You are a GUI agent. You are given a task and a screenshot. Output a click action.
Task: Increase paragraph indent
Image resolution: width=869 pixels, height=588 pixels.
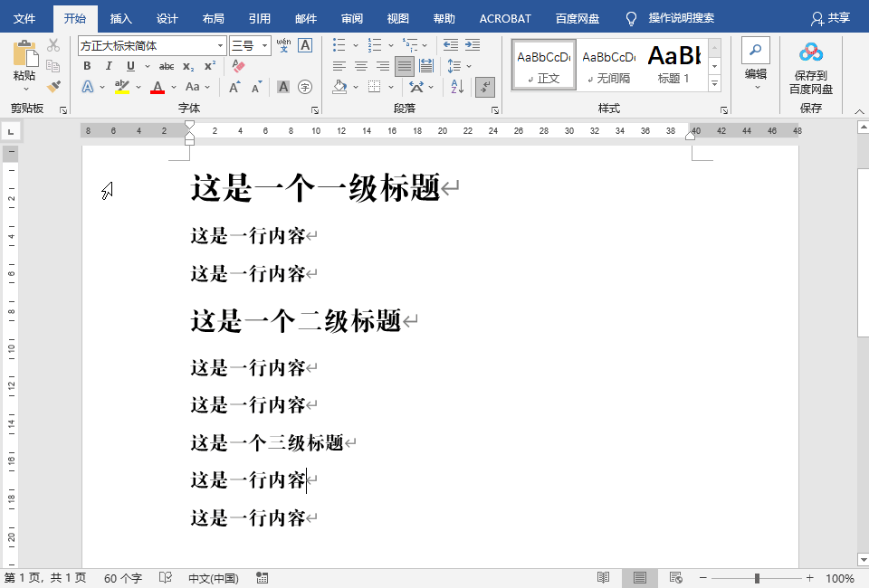click(471, 44)
